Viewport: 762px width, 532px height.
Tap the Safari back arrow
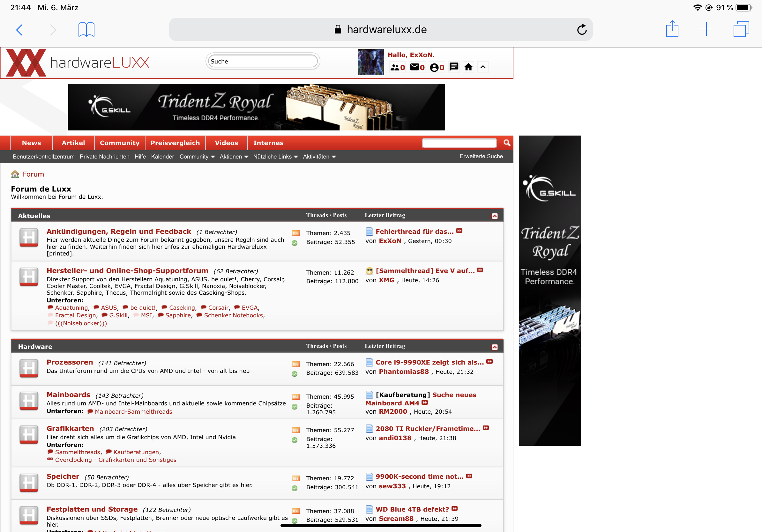tap(19, 30)
